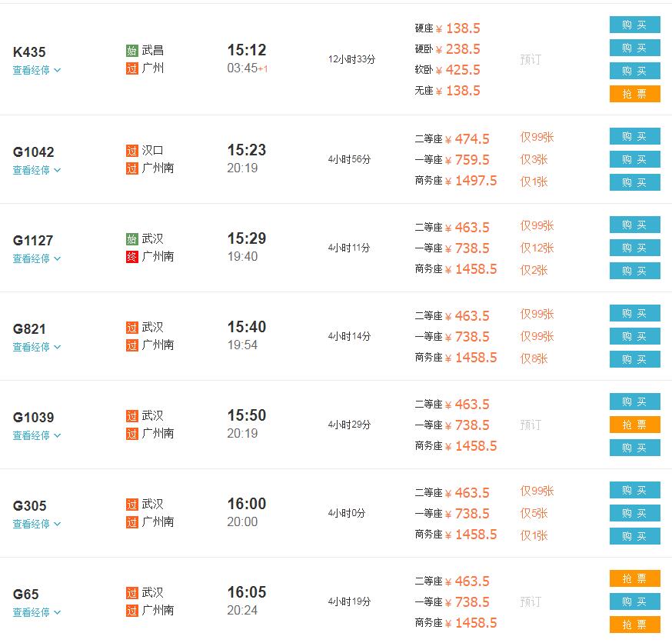Click price ¥1497.5 for G1042 商务座
The image size is (672, 643).
(x=471, y=181)
